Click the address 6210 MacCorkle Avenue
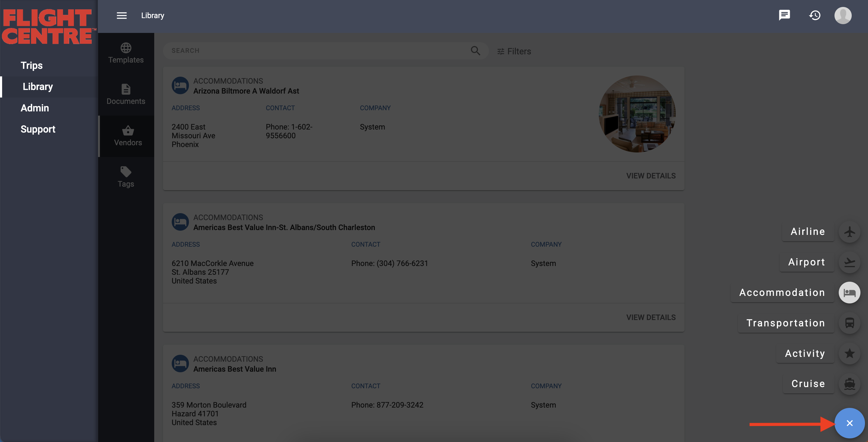This screenshot has height=442, width=868. (212, 263)
